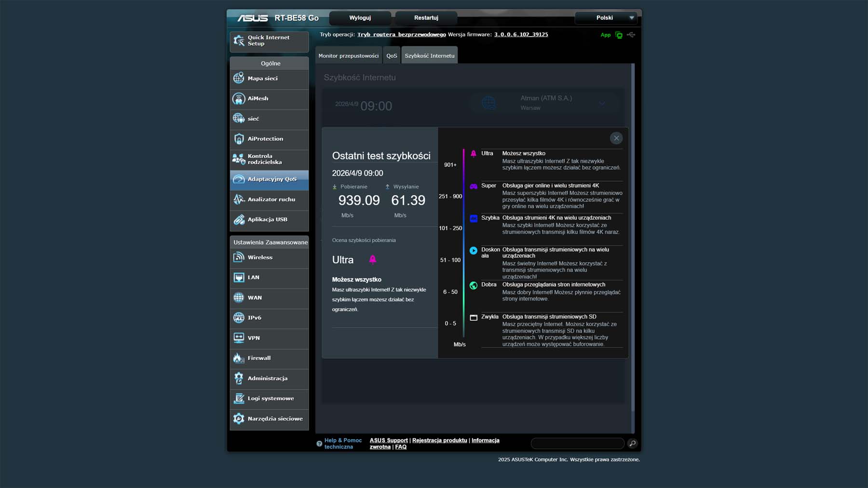868x488 pixels.
Task: Click the search magnifier icon
Action: 632,443
